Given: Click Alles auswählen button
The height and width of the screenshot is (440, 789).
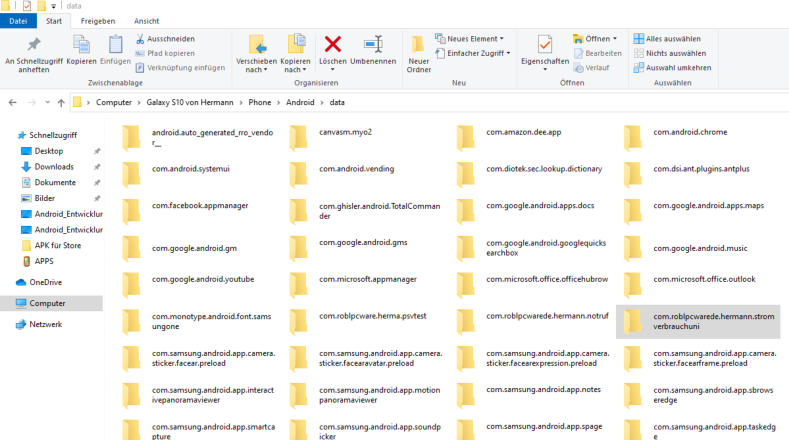Looking at the screenshot, I should [671, 39].
